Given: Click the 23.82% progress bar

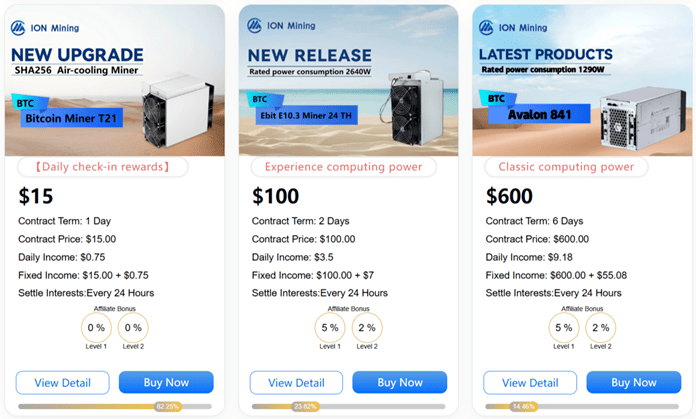Looking at the screenshot, I should point(348,407).
